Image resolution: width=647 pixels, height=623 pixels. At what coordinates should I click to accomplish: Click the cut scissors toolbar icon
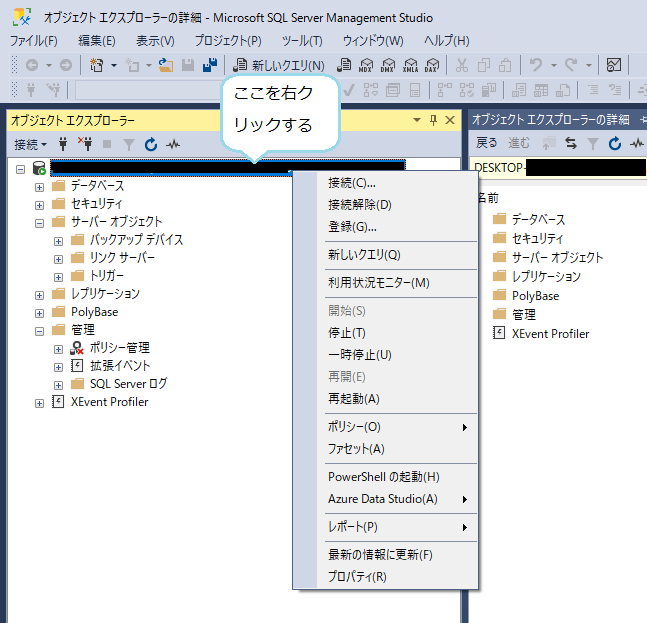462,65
